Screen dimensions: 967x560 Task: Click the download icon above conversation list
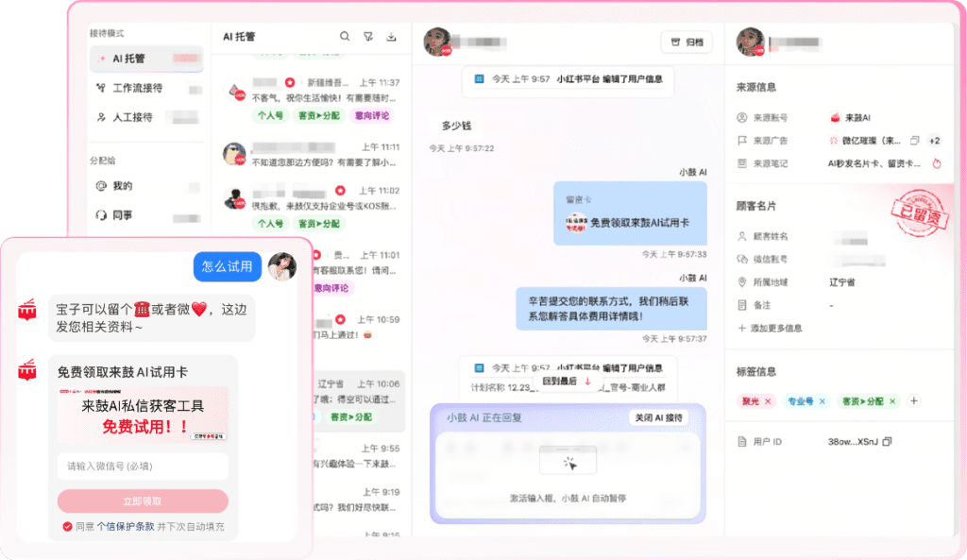click(392, 37)
